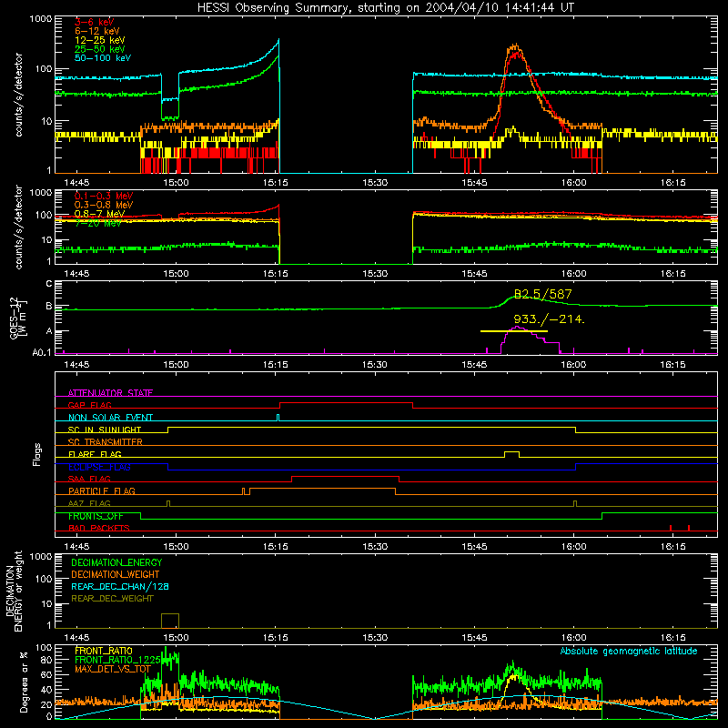Click the 15:30 tick under the Flags panel

[375, 547]
